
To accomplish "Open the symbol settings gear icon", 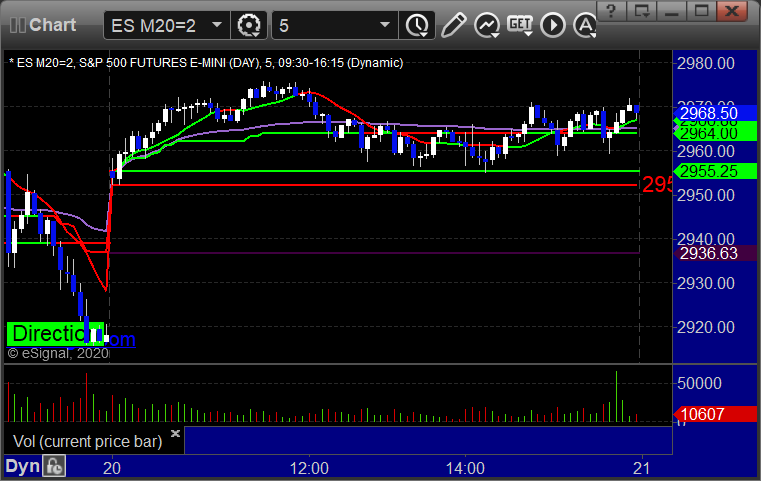I will pyautogui.click(x=248, y=25).
